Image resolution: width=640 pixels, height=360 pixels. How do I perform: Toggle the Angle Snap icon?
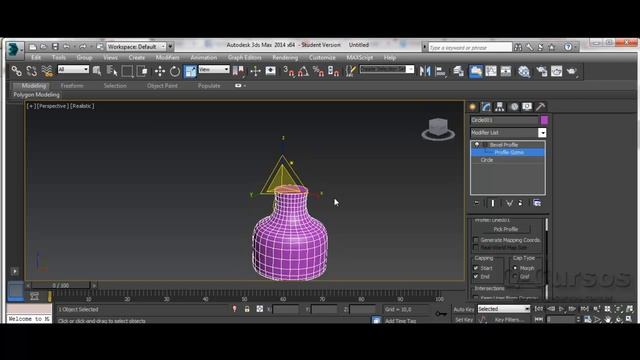click(x=303, y=71)
